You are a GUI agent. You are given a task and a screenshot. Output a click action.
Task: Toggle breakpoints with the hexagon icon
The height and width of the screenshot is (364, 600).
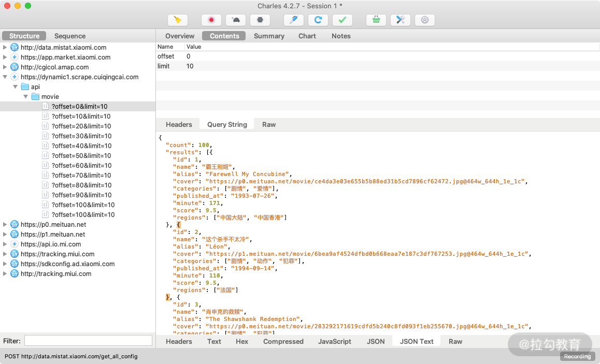[260, 20]
